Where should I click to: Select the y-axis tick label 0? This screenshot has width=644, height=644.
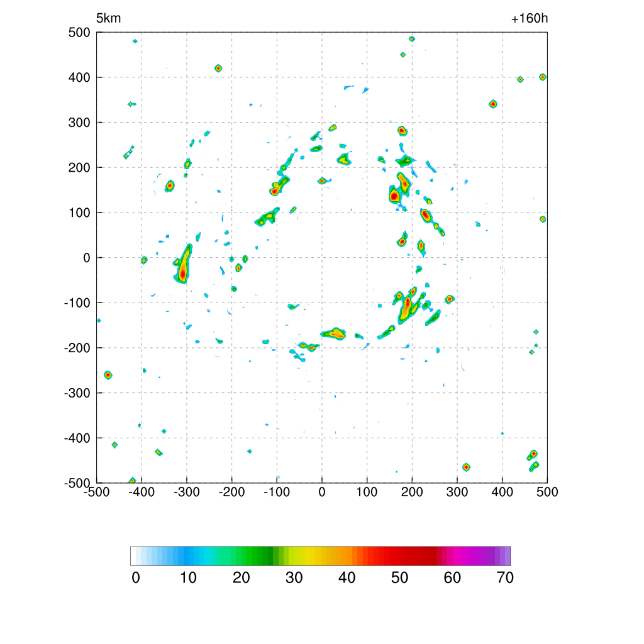point(87,258)
